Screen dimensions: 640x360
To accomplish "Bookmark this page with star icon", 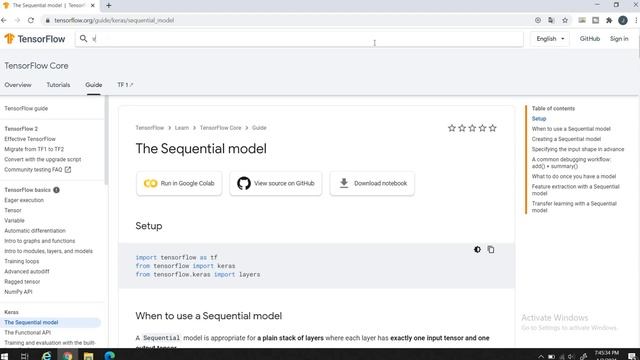I will [x=565, y=20].
